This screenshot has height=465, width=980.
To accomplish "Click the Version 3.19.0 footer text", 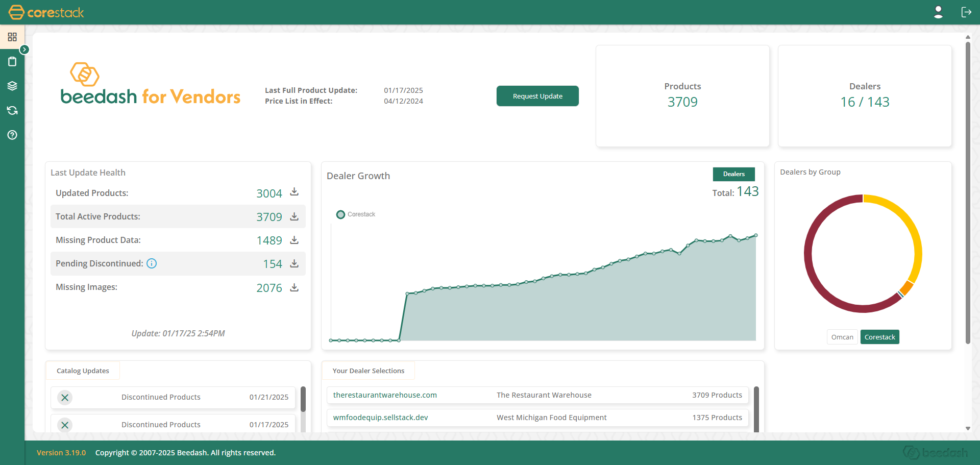I will (x=61, y=453).
